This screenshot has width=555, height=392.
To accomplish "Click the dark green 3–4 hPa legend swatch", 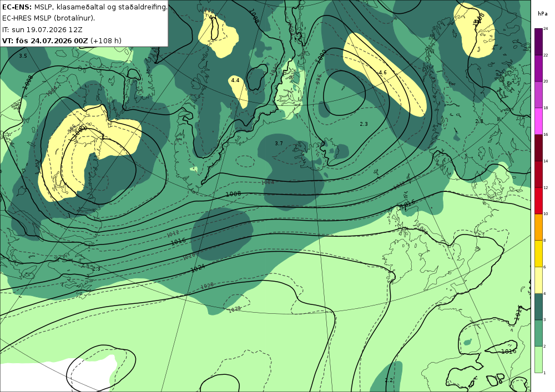I will tap(539, 307).
